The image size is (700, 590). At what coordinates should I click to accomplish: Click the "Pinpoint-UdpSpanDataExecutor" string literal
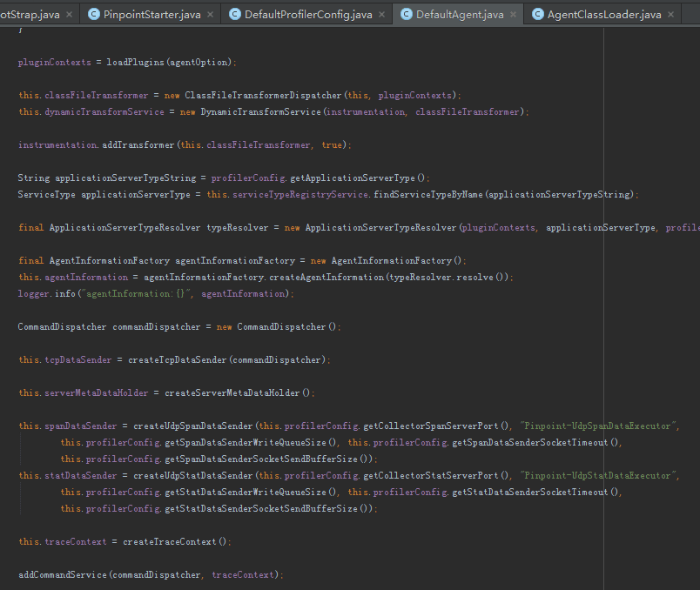[x=596, y=426]
